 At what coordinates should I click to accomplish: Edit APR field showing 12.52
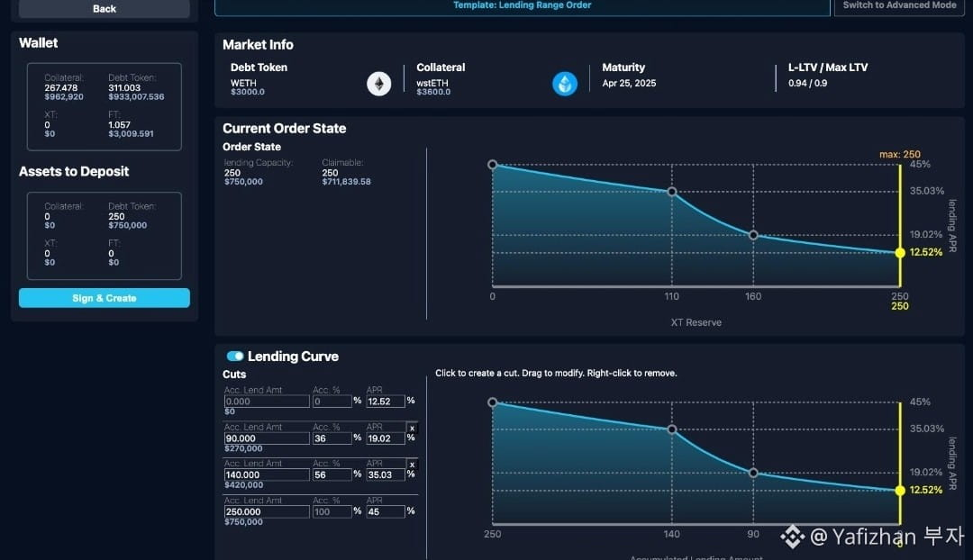[x=386, y=402]
